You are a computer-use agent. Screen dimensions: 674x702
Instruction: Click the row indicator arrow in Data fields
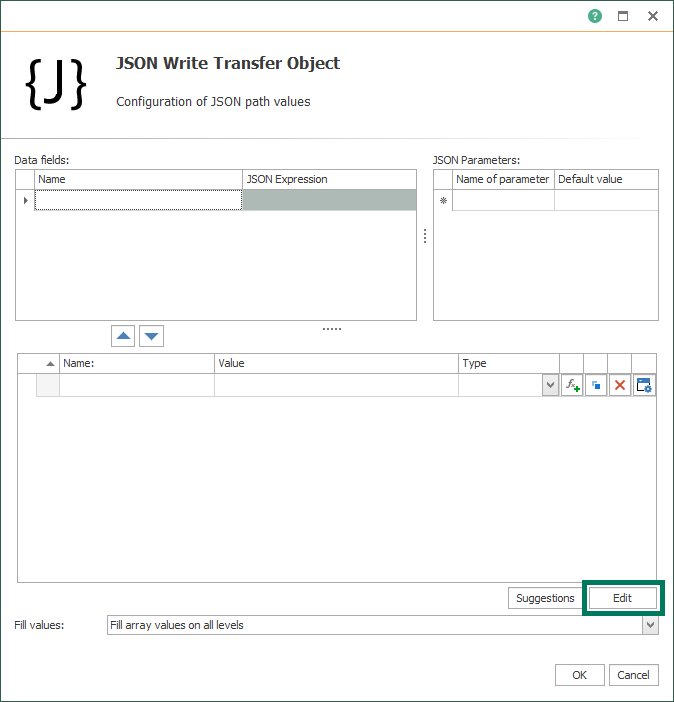[26, 201]
